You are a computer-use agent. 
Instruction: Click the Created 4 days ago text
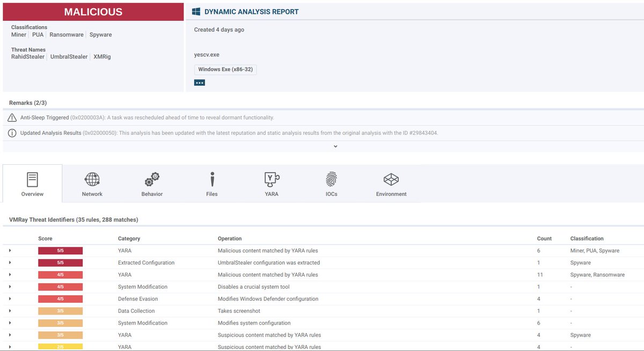point(219,30)
